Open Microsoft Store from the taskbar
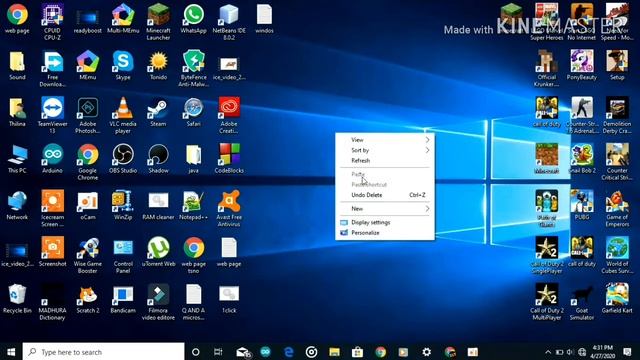The width and height of the screenshot is (640, 360). pos(357,352)
